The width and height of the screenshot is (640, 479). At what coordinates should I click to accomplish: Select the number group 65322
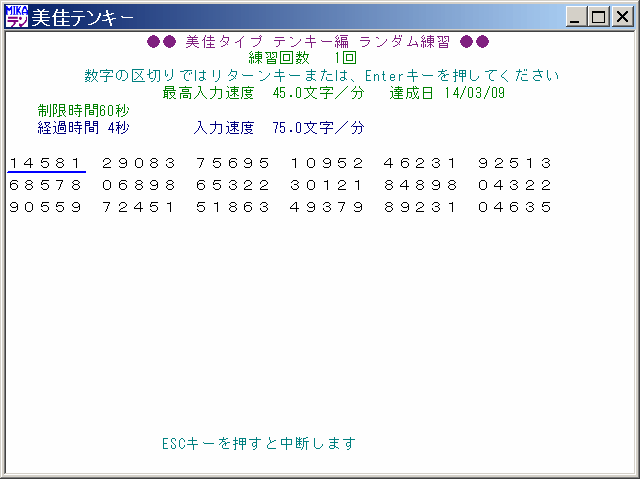(233, 185)
